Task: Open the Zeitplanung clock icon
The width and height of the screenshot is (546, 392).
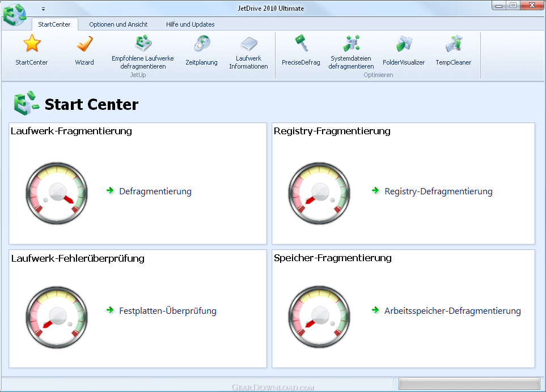Action: (202, 44)
